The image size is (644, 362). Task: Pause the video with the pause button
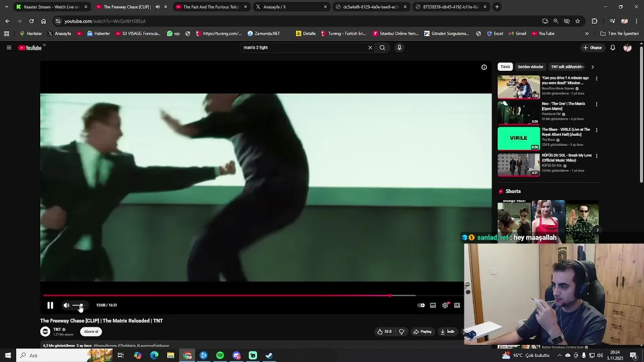point(50,305)
